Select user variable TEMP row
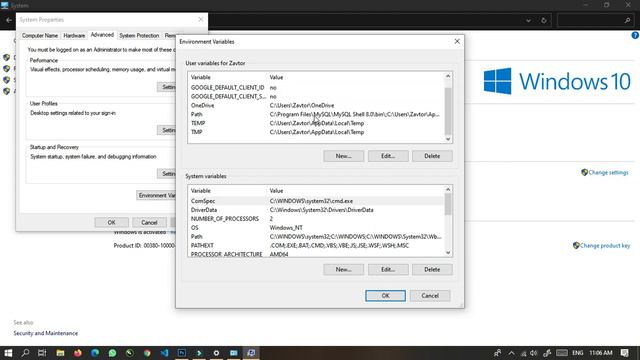The height and width of the screenshot is (360, 640). point(316,123)
